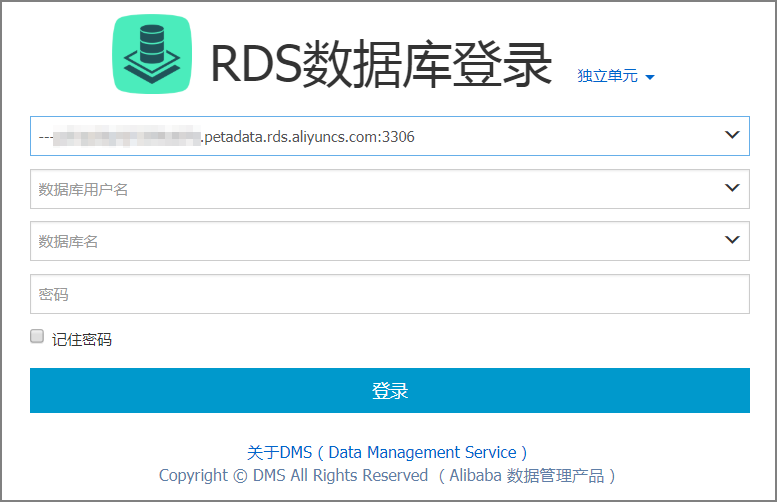Click the blue 登录 login button
Image resolution: width=777 pixels, height=502 pixels.
(x=389, y=390)
